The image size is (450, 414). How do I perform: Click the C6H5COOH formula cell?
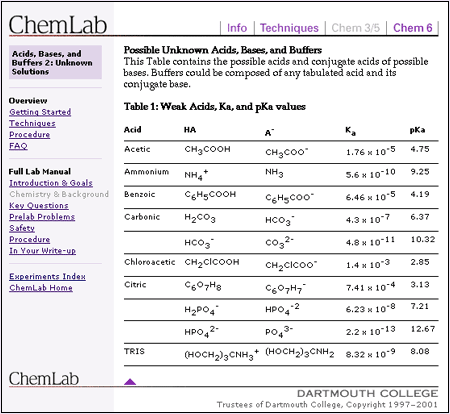pyautogui.click(x=210, y=195)
